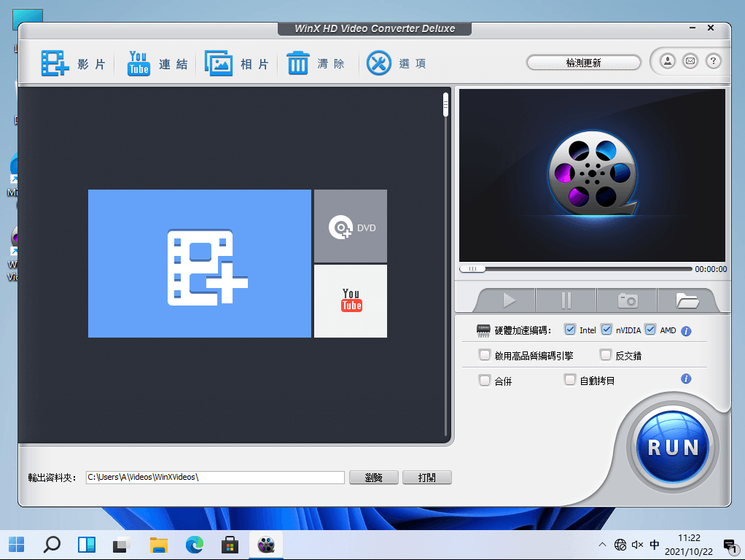Close the WinX converter window
This screenshot has height=560, width=745.
(711, 28)
